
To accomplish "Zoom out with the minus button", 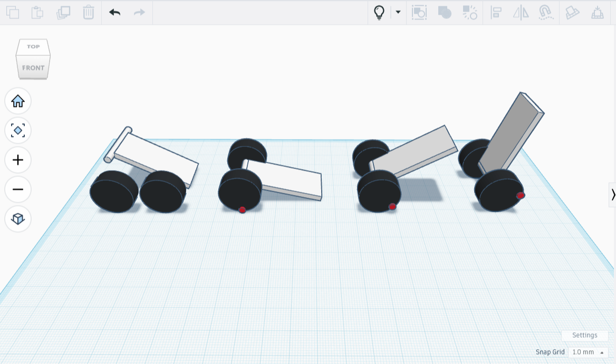I will click(x=18, y=190).
